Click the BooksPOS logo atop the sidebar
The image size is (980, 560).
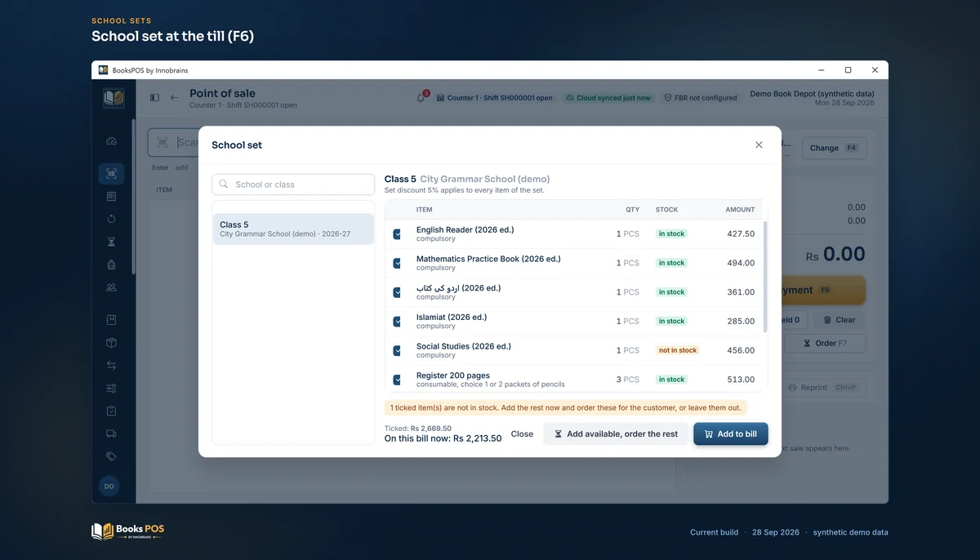113,99
